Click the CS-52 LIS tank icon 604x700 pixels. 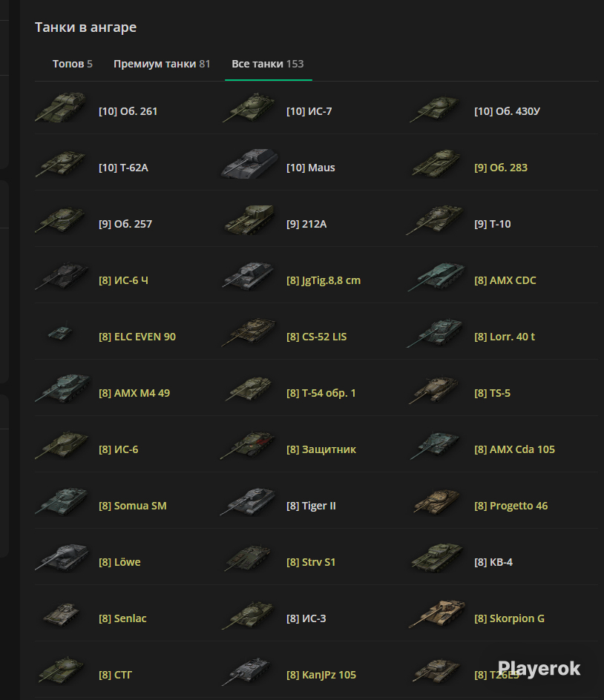[x=249, y=332]
